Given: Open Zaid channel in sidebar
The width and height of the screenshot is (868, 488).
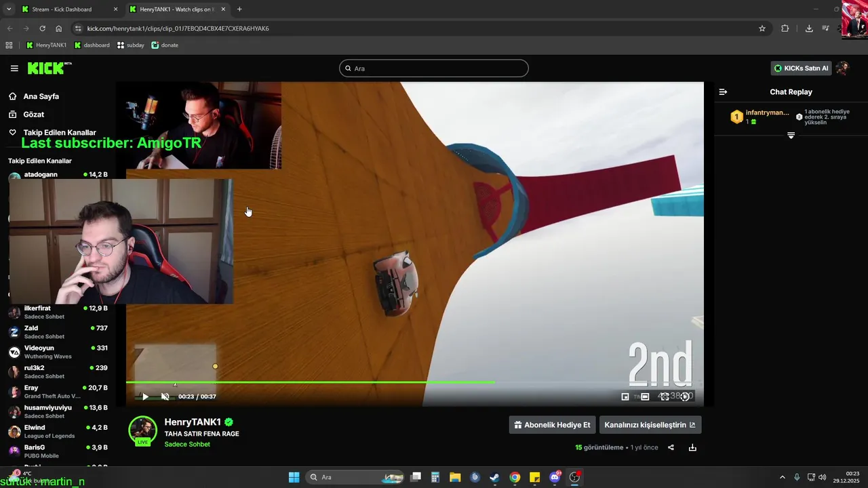Looking at the screenshot, I should (58, 332).
